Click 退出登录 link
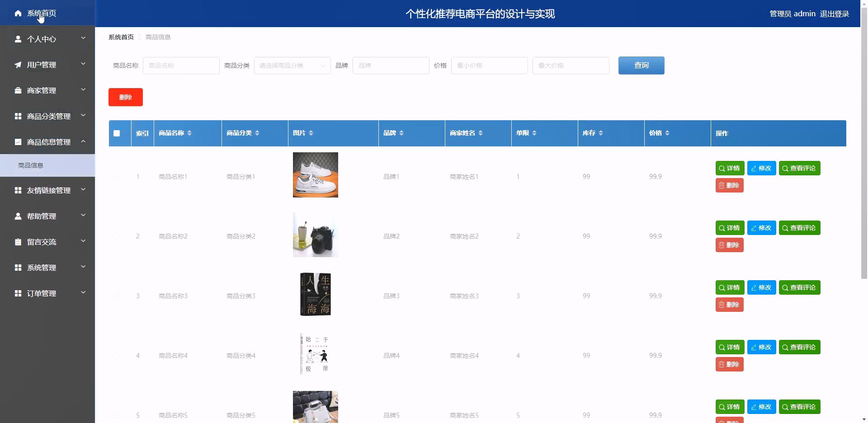This screenshot has height=423, width=868. click(x=835, y=14)
